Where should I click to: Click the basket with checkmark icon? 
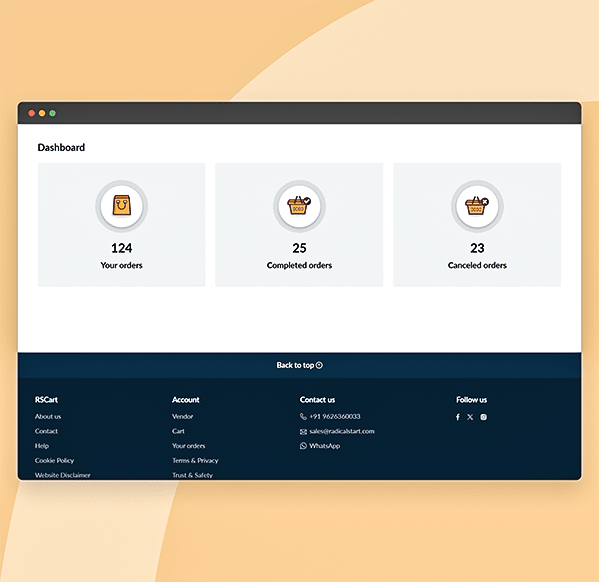point(299,206)
